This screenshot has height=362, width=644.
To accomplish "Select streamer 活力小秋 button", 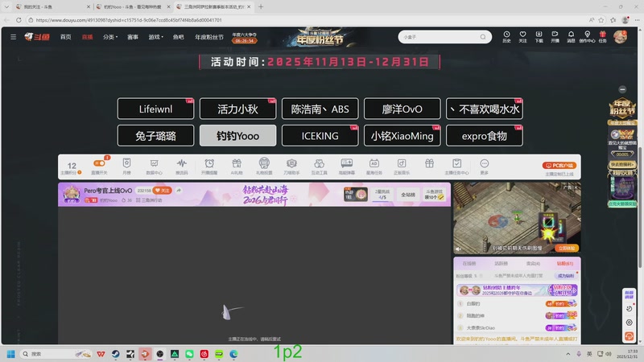I will point(237,109).
